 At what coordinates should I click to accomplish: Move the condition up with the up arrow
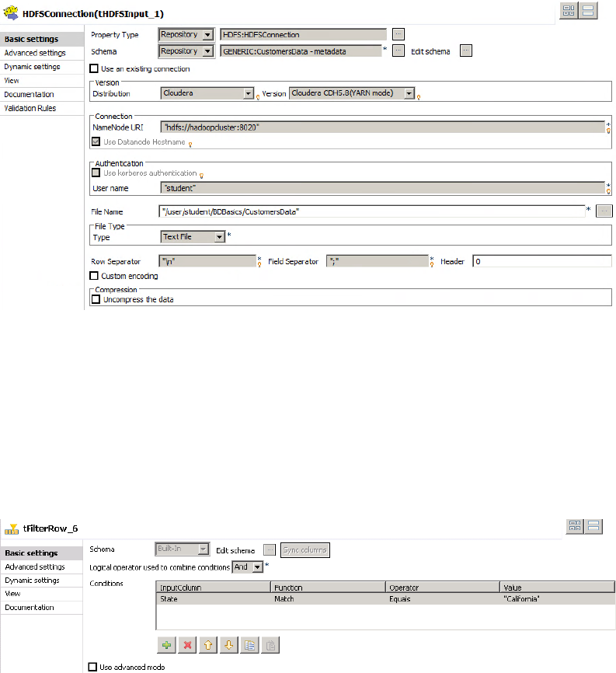(x=208, y=645)
